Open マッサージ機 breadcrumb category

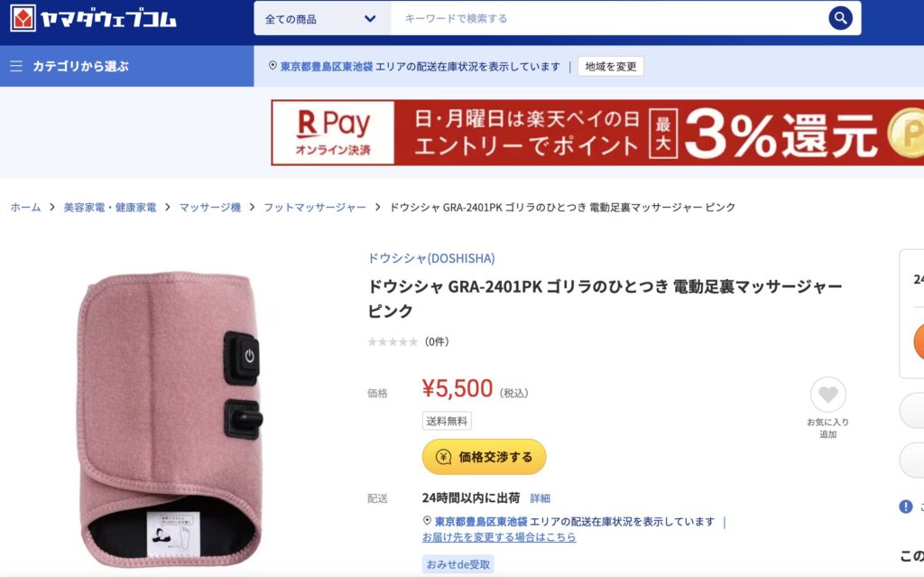209,207
